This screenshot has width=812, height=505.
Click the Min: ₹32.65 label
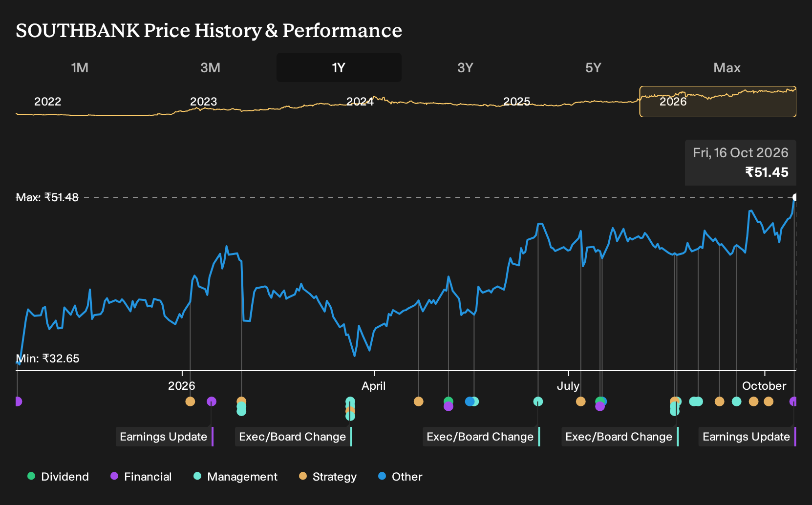pyautogui.click(x=47, y=358)
